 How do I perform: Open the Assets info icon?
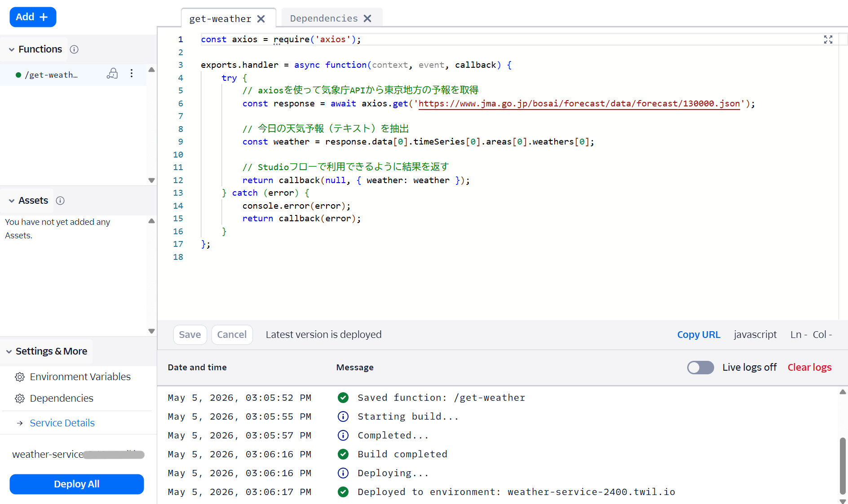[x=60, y=201]
